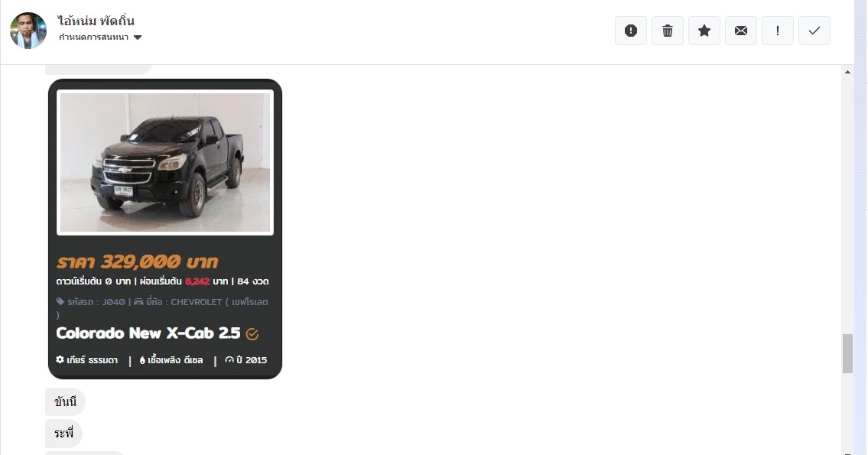
Task: Click the scrollbar down arrow at bottom
Action: pyautogui.click(x=847, y=452)
